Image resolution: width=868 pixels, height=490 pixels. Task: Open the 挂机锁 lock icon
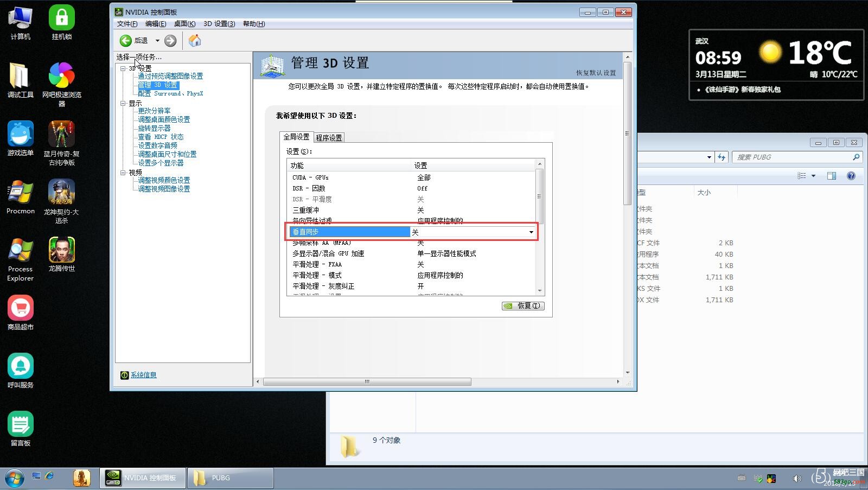point(62,23)
